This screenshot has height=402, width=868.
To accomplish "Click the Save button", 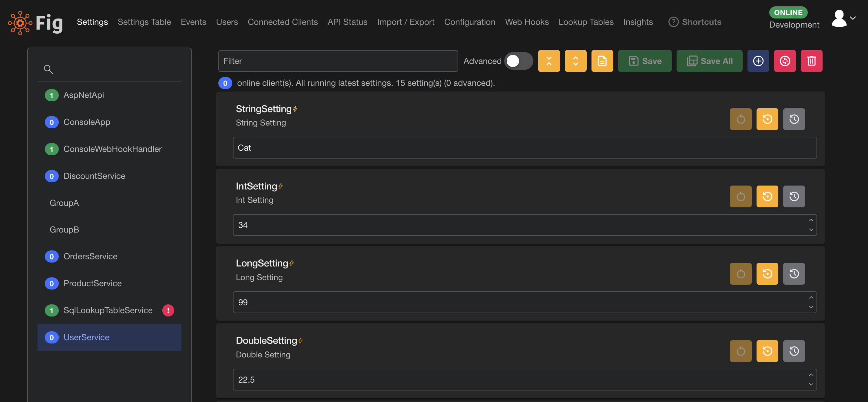I will tap(644, 61).
